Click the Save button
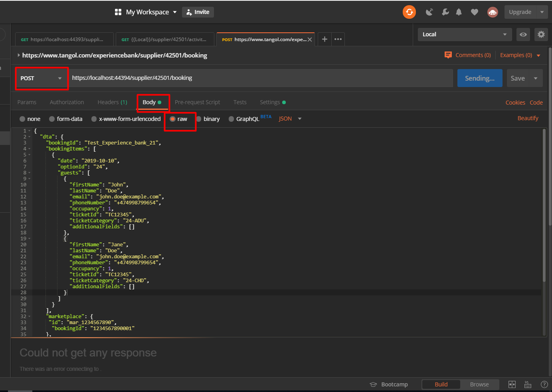552x392 pixels. coord(518,78)
